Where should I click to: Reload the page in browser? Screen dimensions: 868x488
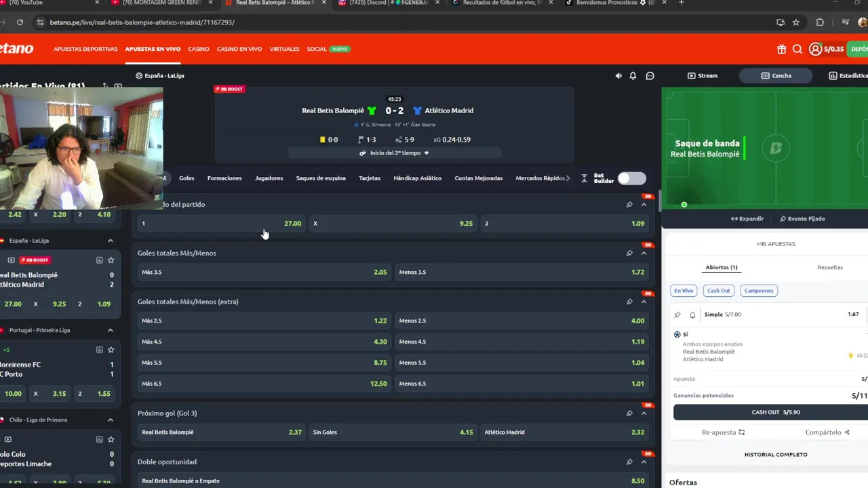coord(20,22)
